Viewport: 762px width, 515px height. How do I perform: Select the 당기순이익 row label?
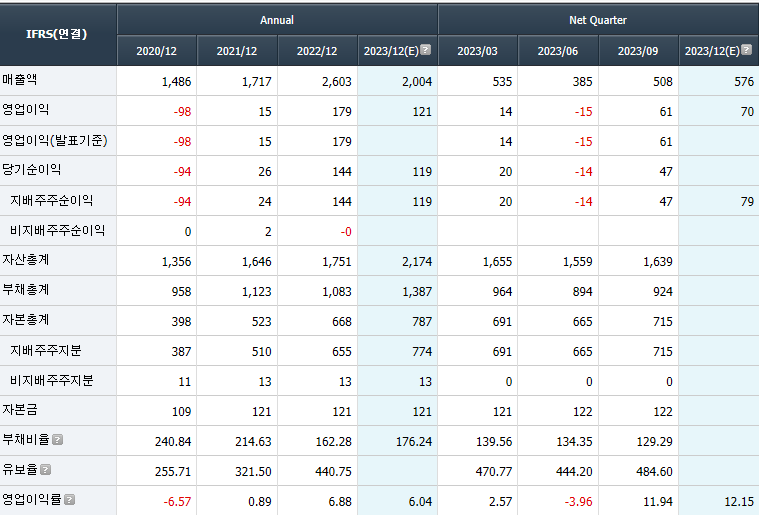point(32,170)
